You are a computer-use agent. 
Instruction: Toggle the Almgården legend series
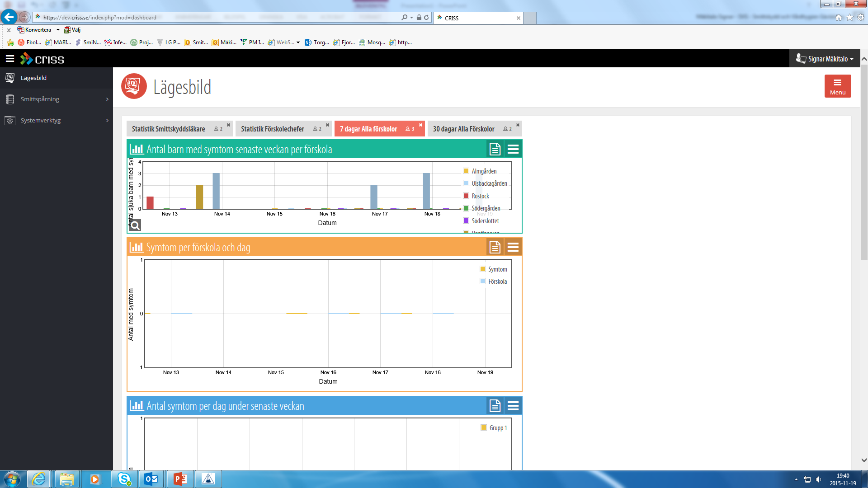[x=480, y=171]
